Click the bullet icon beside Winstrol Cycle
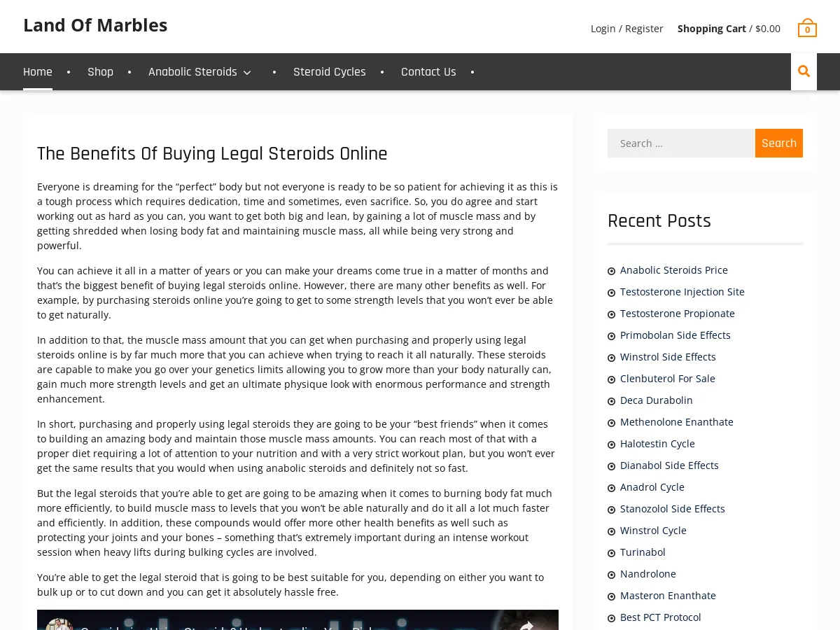Viewport: 840px width, 630px height. pos(610,531)
